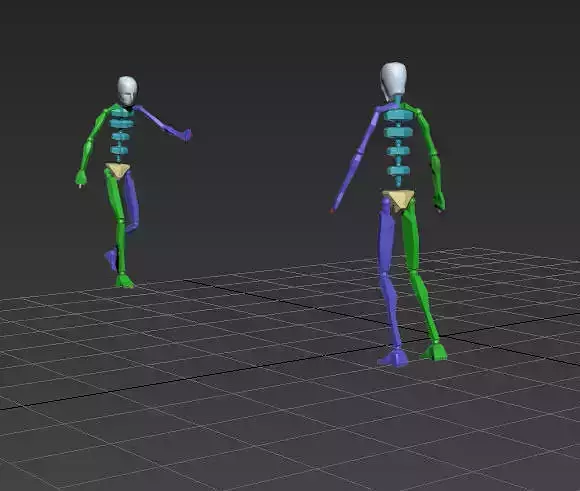Select the right biped's white head
The height and width of the screenshot is (491, 580).
pos(394,80)
